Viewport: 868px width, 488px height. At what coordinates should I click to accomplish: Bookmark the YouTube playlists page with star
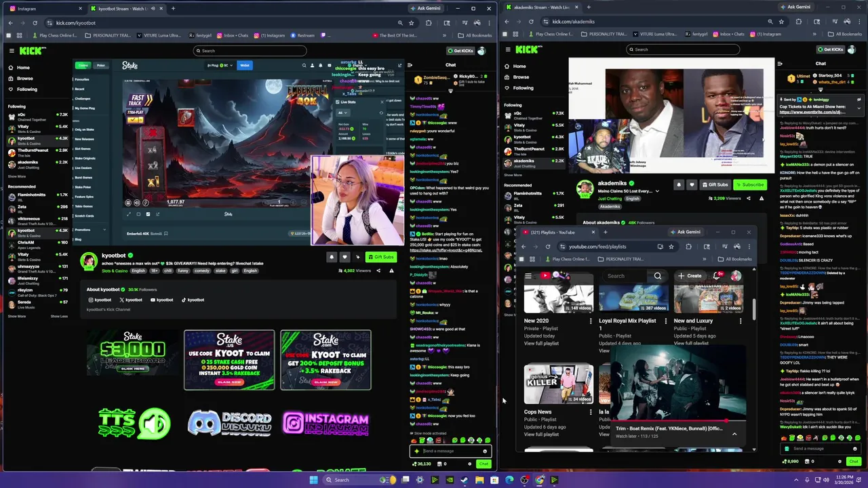click(671, 247)
